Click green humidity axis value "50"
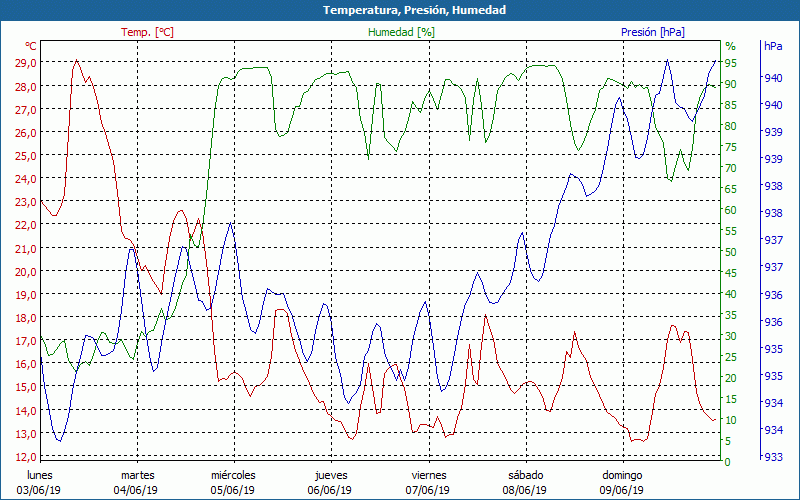The width and height of the screenshot is (800, 500). click(731, 252)
